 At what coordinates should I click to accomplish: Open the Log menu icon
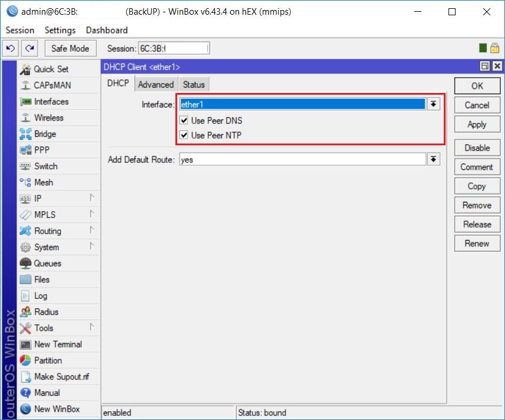(25, 296)
